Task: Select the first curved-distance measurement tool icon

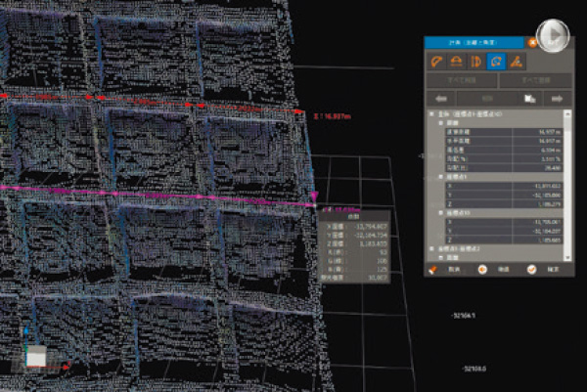Action: pyautogui.click(x=437, y=61)
